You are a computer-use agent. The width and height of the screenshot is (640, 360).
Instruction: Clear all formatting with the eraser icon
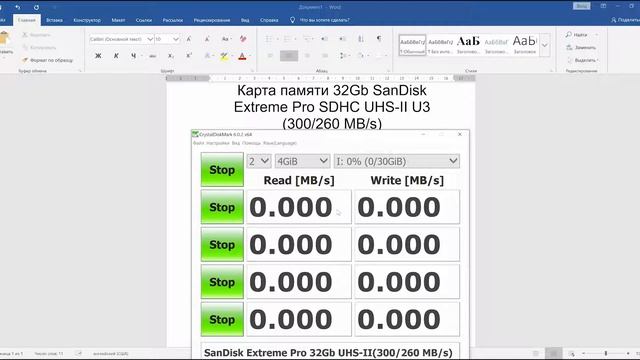point(243,39)
